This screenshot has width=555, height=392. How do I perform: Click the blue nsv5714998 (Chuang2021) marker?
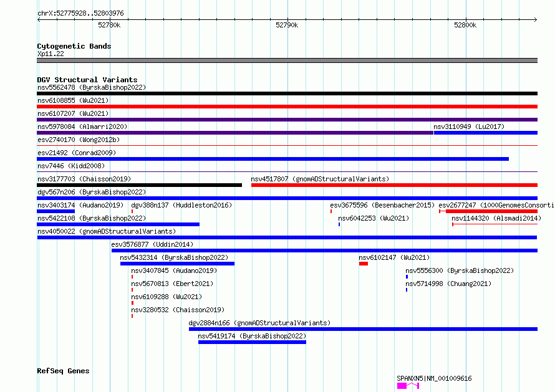point(407,290)
